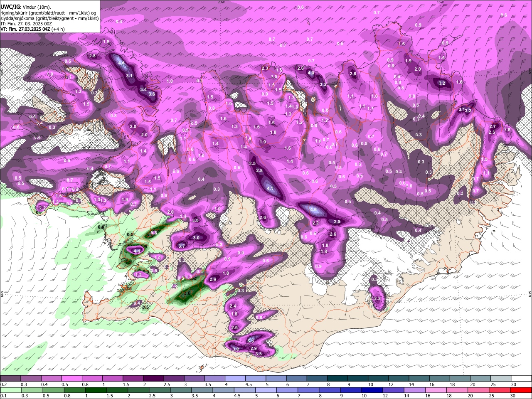532x399 pixels.
Task: Select bright red rain swatch above 30
Action: click(521, 390)
